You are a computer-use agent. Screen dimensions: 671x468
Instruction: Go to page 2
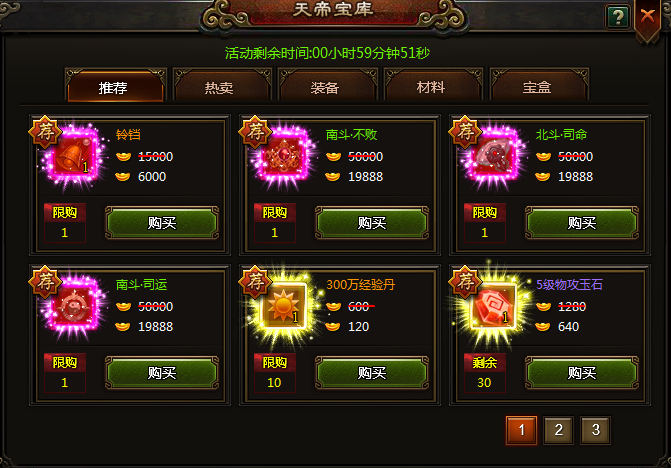tap(558, 430)
